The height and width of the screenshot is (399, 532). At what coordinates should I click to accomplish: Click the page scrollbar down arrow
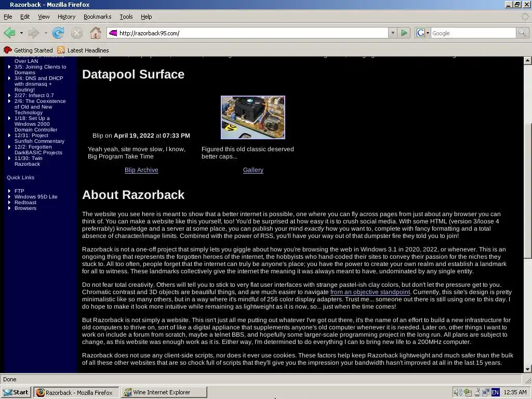tap(528, 369)
